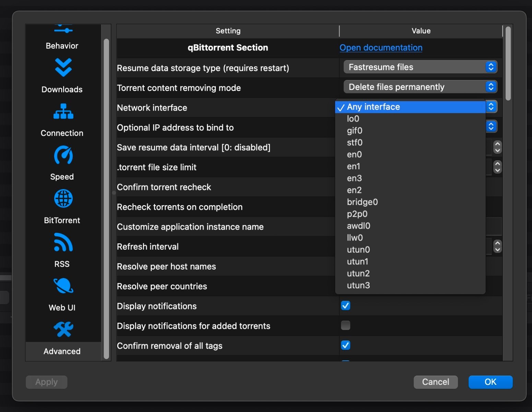Image resolution: width=532 pixels, height=412 pixels.
Task: Click the settings table vertical scrollbar
Action: pos(508,64)
